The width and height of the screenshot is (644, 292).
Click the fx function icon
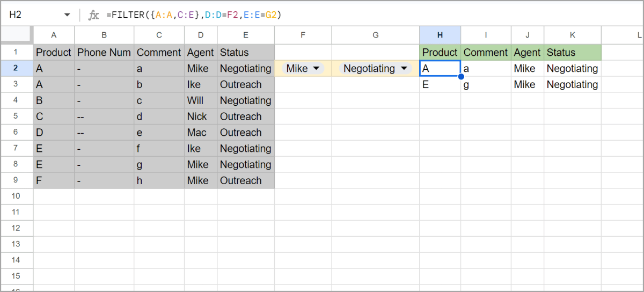pyautogui.click(x=94, y=15)
